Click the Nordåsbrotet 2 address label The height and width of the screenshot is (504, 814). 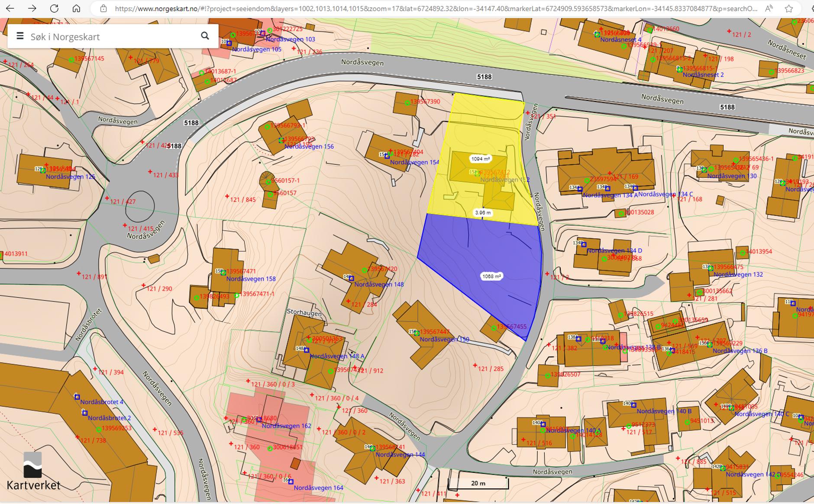(109, 418)
